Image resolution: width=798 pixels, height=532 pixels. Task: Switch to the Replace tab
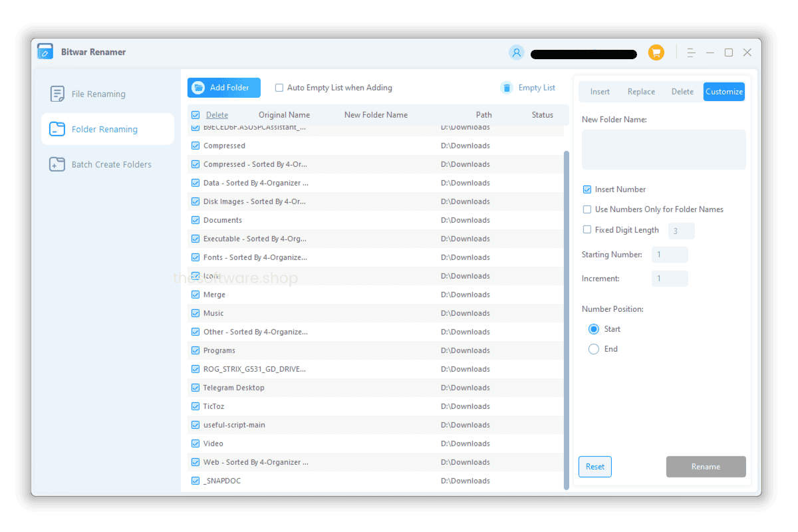coord(641,92)
